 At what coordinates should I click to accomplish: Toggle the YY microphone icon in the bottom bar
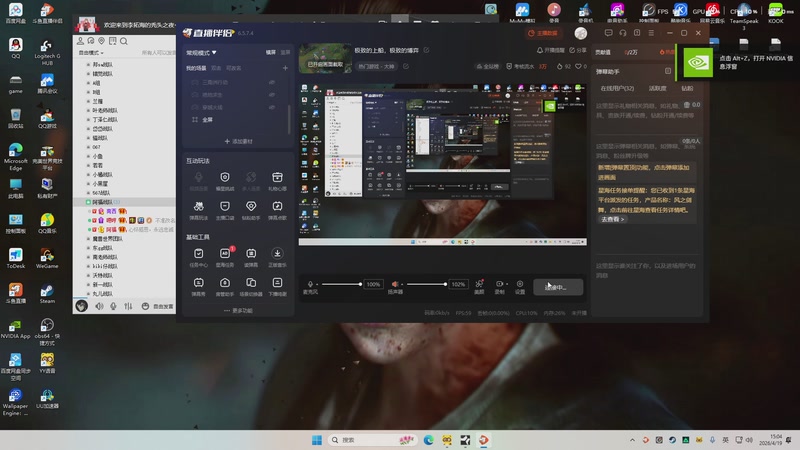[x=113, y=306]
